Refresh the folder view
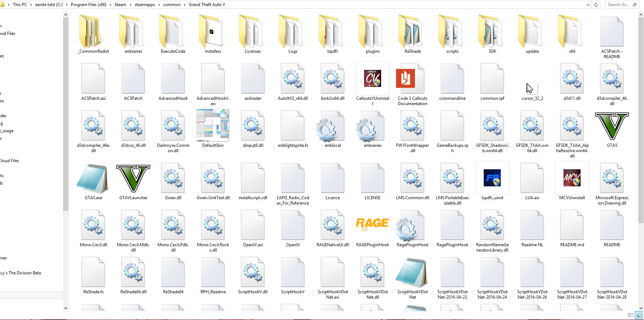644x320 pixels. pos(596,5)
